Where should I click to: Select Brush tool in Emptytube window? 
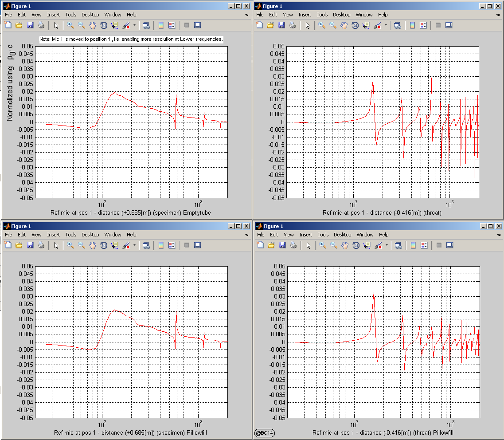(126, 25)
